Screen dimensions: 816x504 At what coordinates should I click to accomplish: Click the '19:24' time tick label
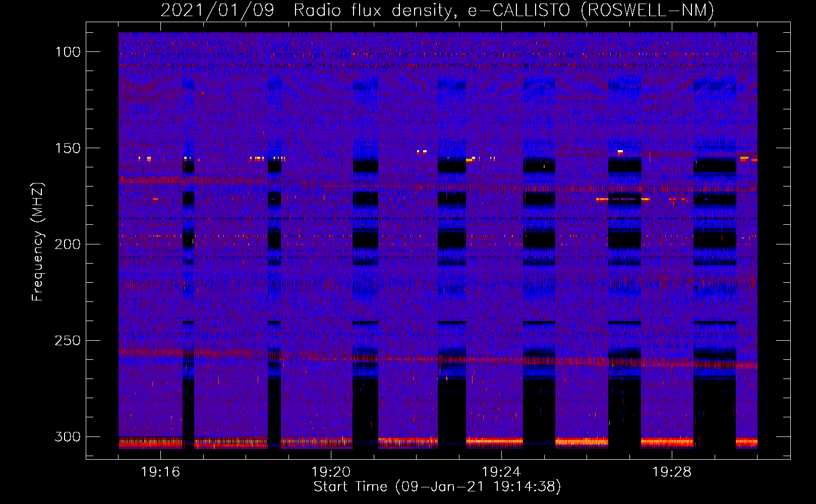click(x=501, y=472)
